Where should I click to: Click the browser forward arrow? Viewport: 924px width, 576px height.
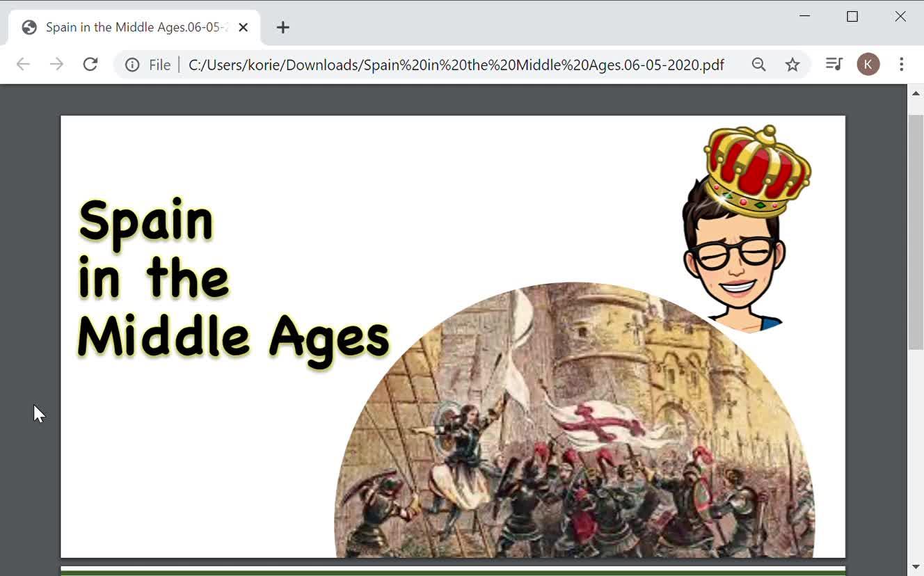pos(56,65)
